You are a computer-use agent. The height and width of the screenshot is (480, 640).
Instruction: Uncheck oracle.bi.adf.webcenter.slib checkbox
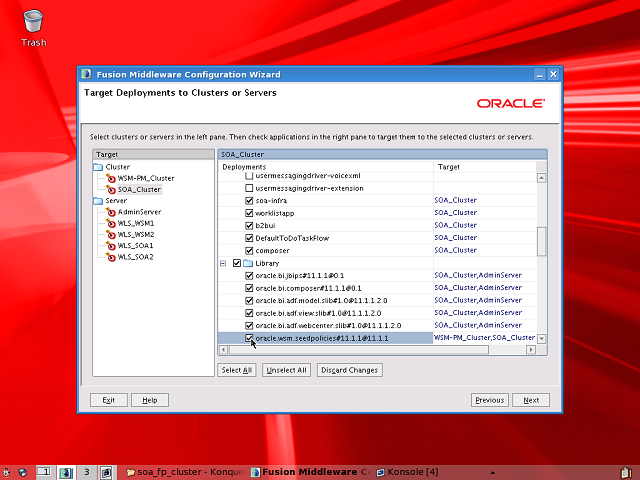pos(249,326)
